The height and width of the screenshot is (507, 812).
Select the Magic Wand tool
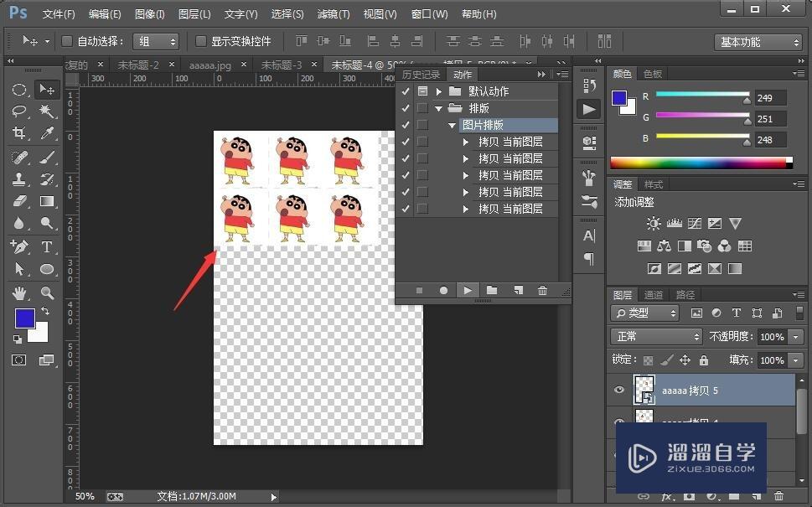tap(47, 111)
